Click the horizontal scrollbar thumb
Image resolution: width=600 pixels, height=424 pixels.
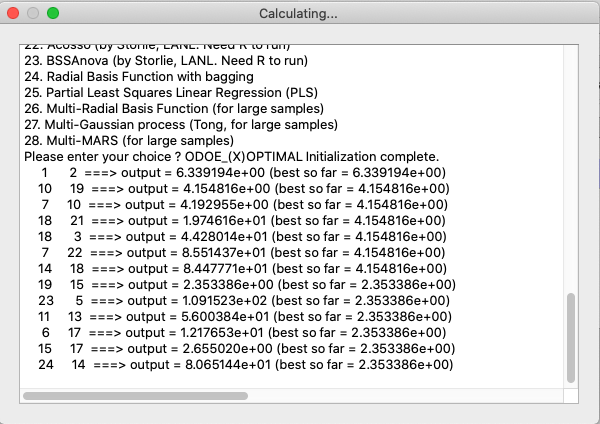pos(135,396)
